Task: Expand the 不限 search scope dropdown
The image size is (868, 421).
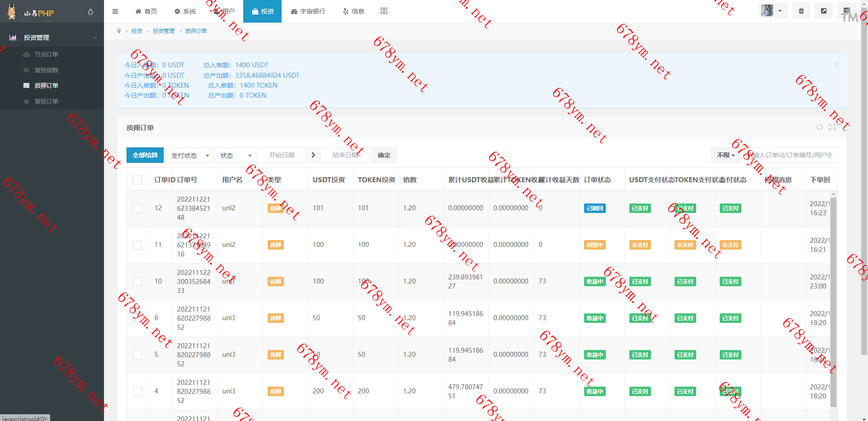Action: click(725, 155)
